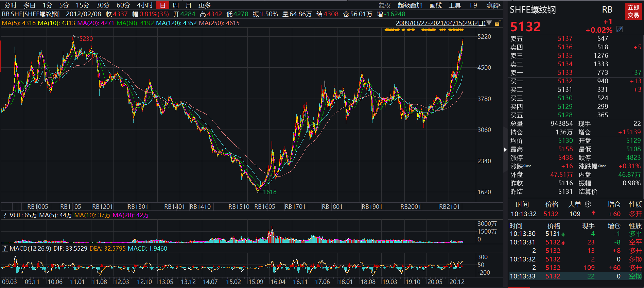Click the RB1901 contract label

coord(372,206)
